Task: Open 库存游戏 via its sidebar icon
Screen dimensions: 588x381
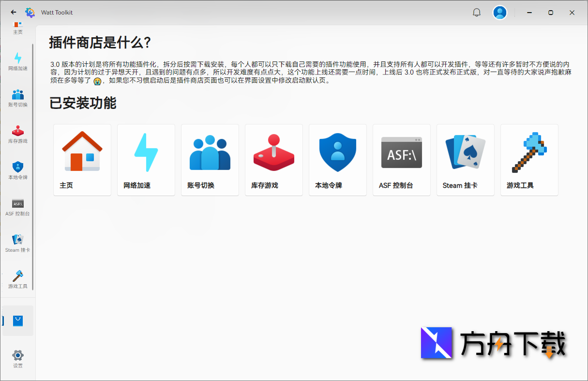Action: (18, 132)
